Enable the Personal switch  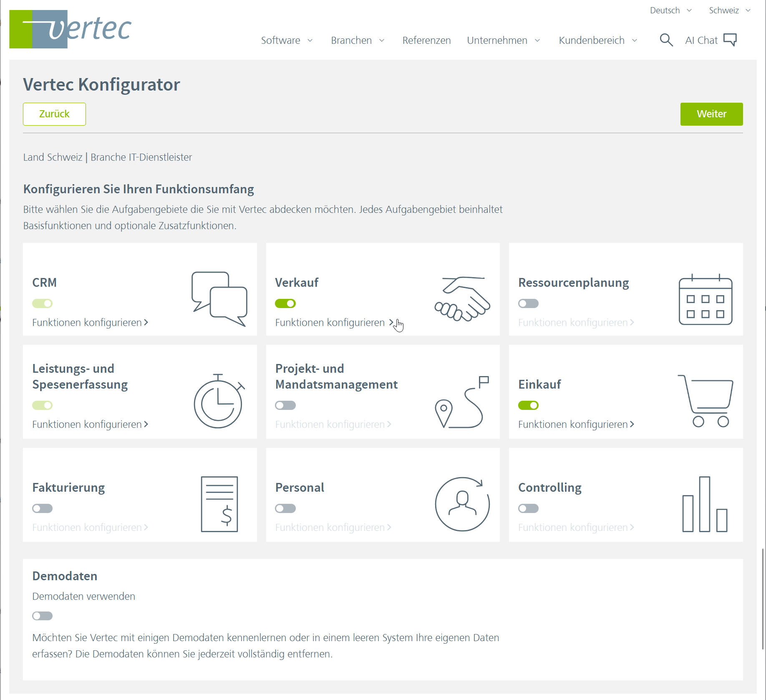(285, 508)
